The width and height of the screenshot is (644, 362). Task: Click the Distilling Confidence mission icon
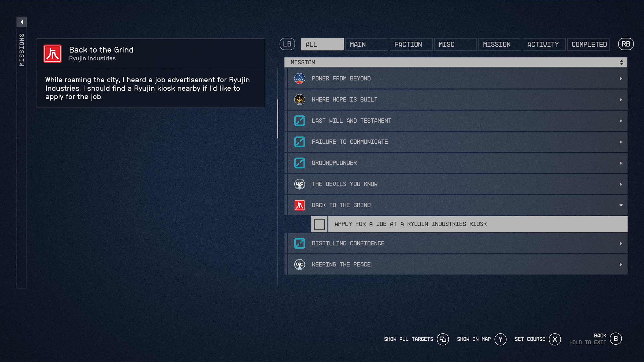point(300,243)
